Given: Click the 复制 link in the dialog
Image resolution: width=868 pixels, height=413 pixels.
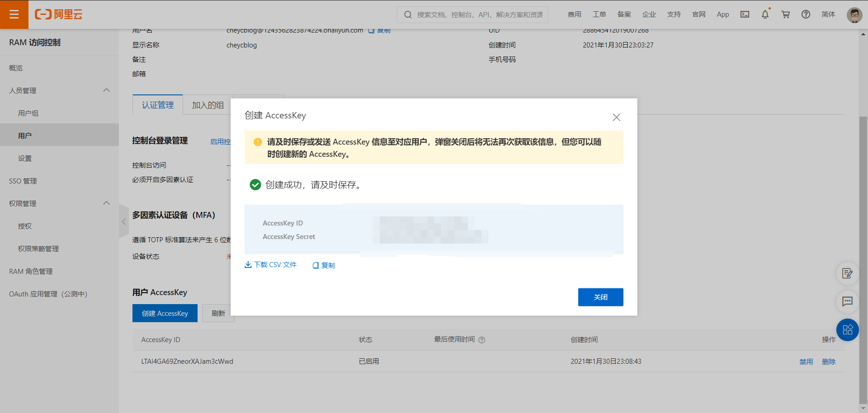Looking at the screenshot, I should pos(328,265).
